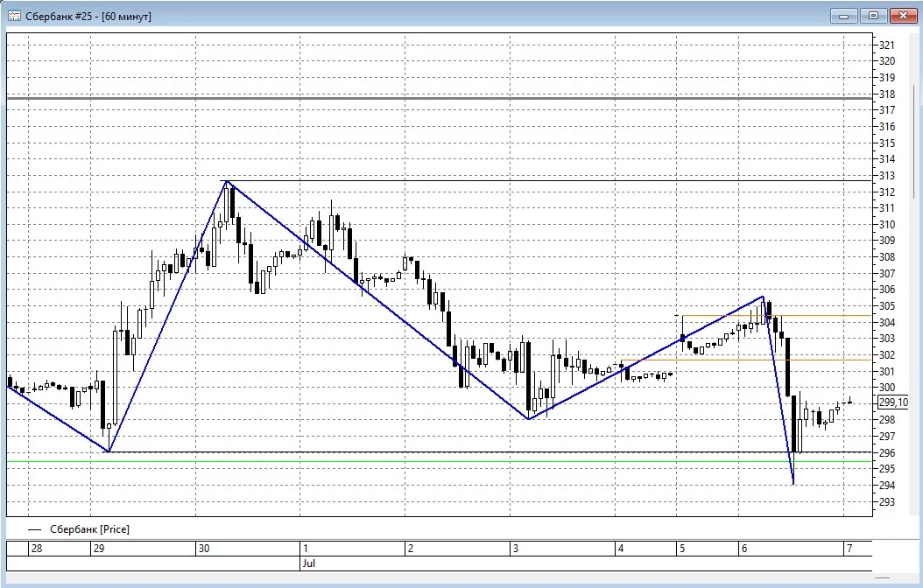923x588 pixels.
Task: Click price level 310 on price axis
Action: click(x=886, y=225)
